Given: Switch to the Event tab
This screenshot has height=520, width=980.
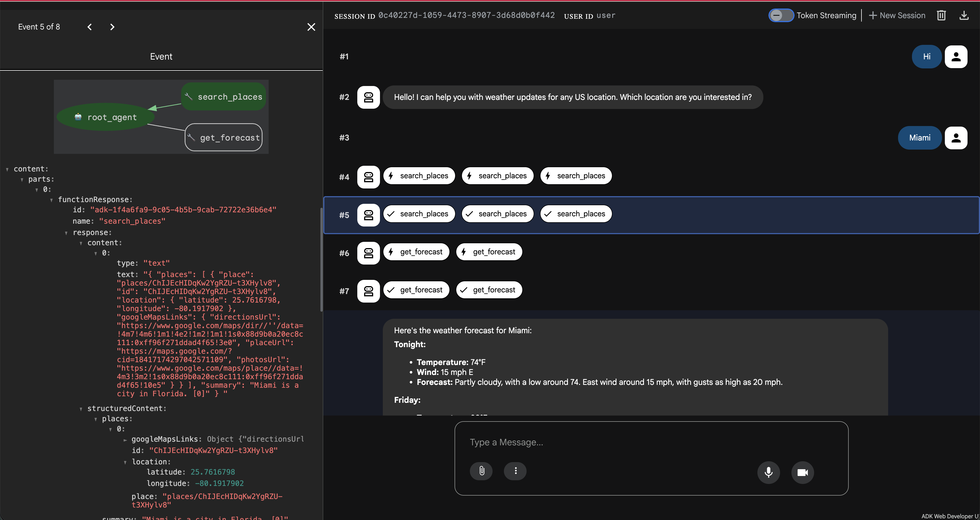Looking at the screenshot, I should (161, 56).
